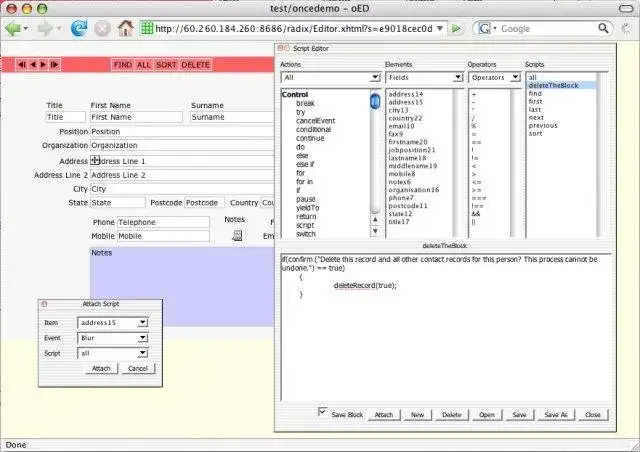640x452 pixels.
Task: Select 'cancelEvent' in the Actions list
Action: (x=316, y=121)
